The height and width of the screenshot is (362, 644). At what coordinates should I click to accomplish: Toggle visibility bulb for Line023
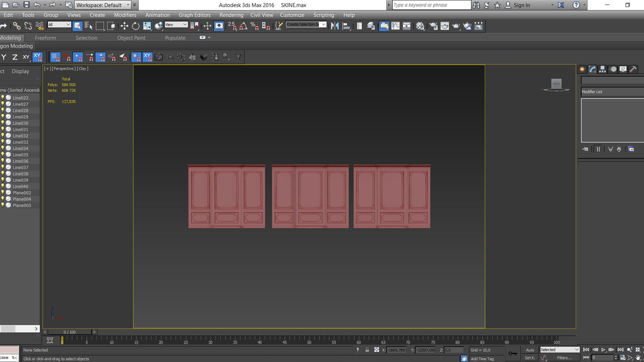3,98
